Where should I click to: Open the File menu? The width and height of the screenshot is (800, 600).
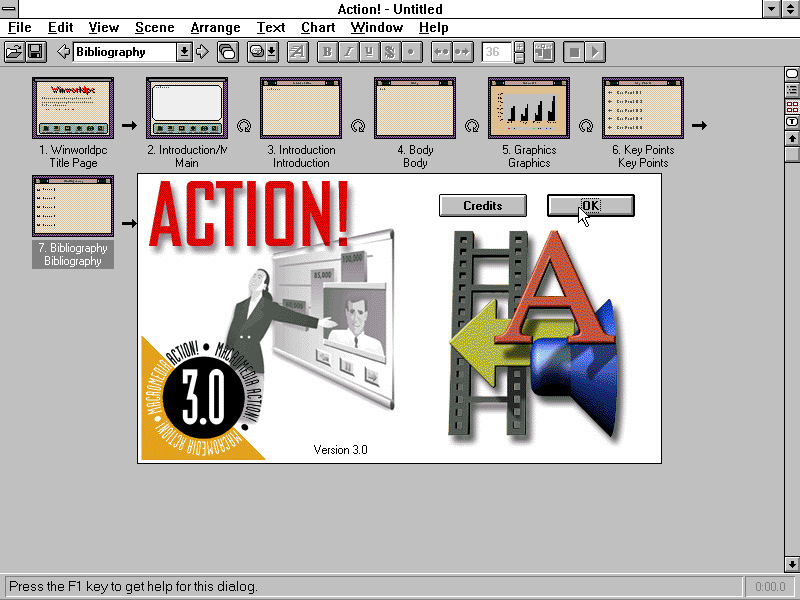pyautogui.click(x=19, y=28)
